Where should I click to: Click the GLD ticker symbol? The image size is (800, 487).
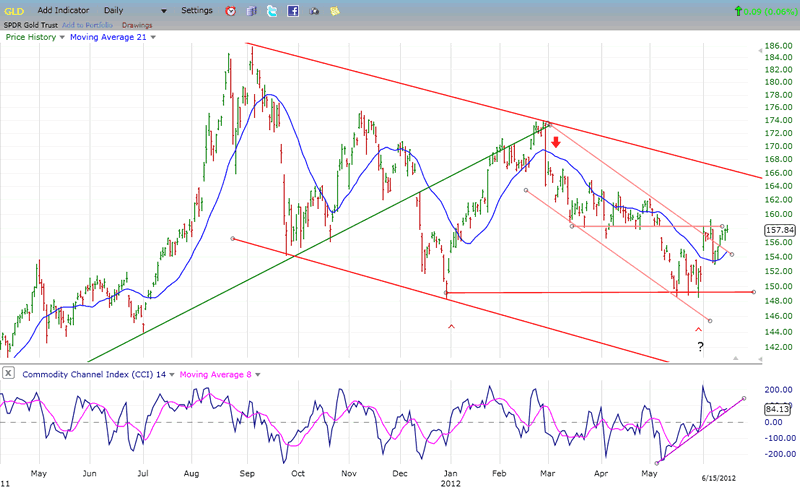[12, 10]
